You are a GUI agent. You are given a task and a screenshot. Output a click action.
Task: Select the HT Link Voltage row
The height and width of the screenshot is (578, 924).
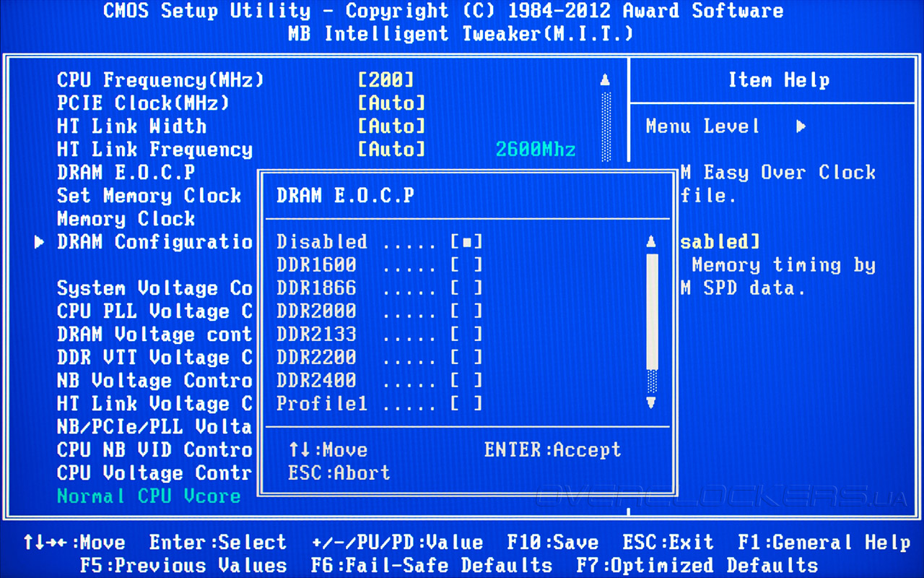(155, 404)
